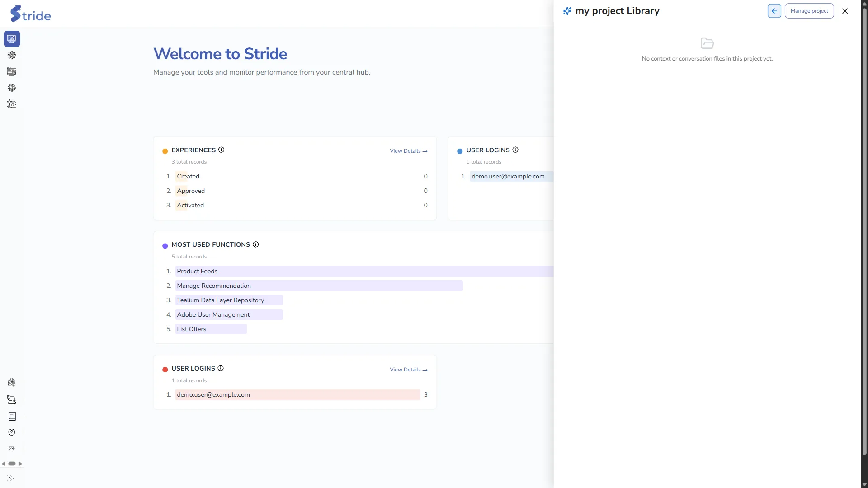
Task: Select the screen layout sidebar icon
Action: point(12,71)
